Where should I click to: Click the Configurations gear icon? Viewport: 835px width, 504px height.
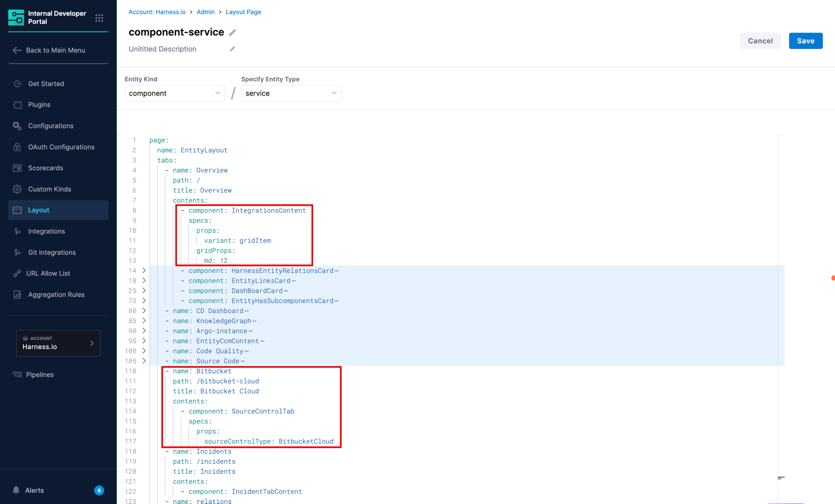coord(17,126)
